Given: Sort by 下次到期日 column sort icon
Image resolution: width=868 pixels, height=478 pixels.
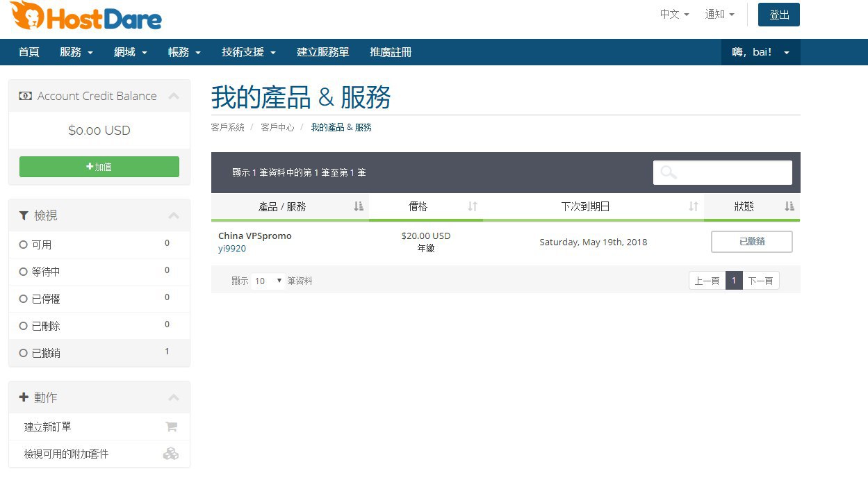Looking at the screenshot, I should click(x=693, y=206).
